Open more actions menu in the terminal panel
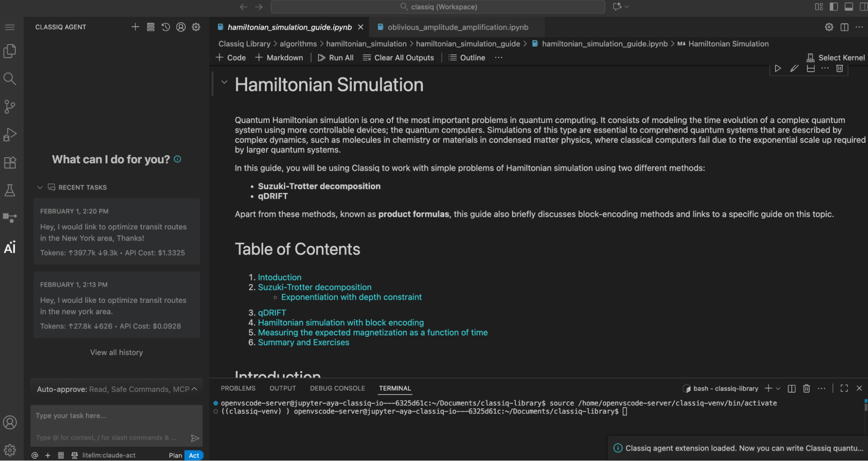The image size is (868, 461). 822,388
